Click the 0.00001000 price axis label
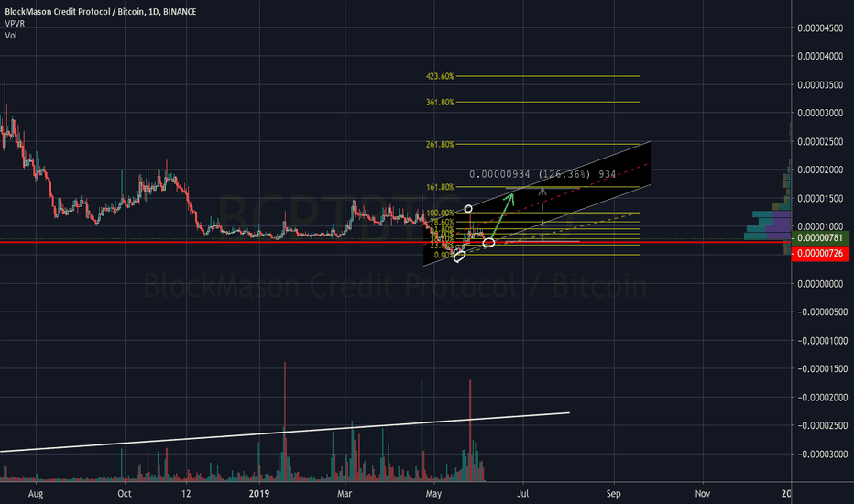The image size is (854, 504). (x=820, y=226)
